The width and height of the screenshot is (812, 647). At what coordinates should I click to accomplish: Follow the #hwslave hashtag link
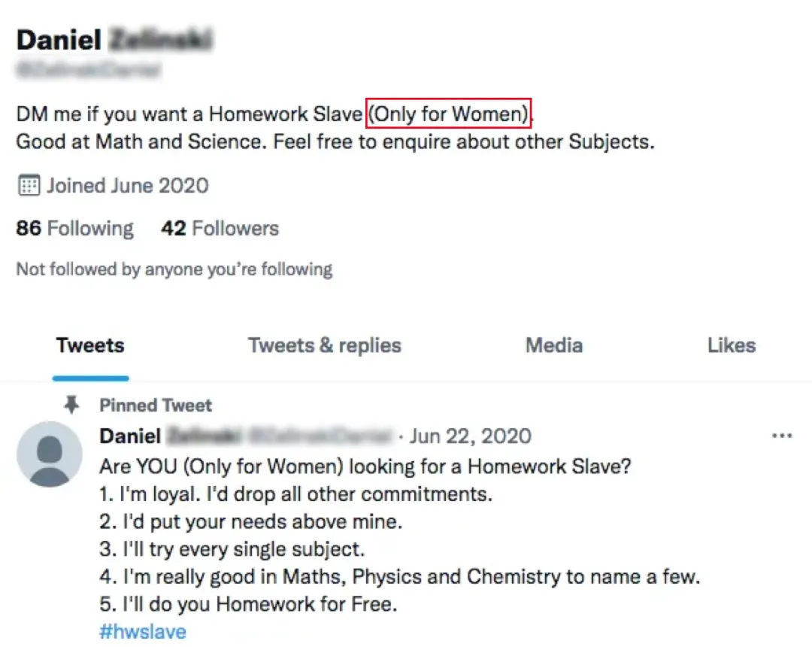point(142,631)
